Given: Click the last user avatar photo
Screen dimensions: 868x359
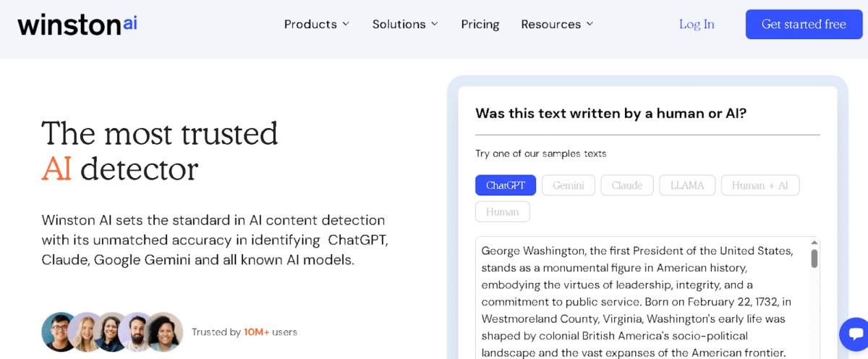Looking at the screenshot, I should 165,331.
